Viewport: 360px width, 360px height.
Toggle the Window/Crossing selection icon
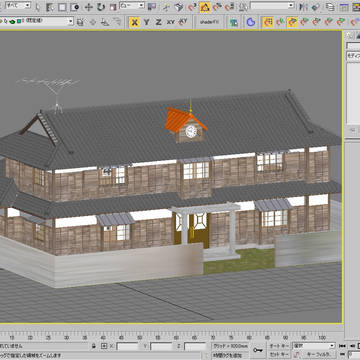(75, 6)
